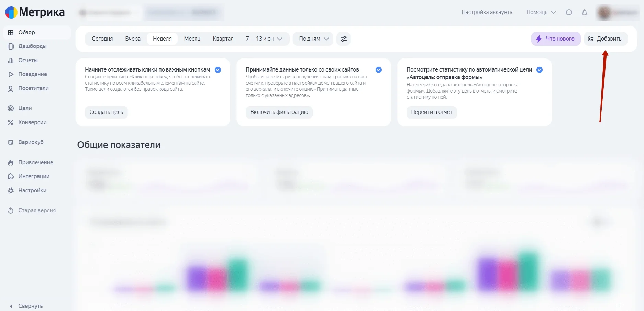Click the Дашборды sidebar icon

coord(11,46)
